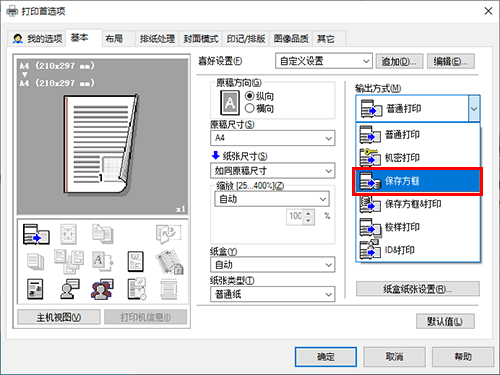Select the 纵向 portrait radio button

(x=250, y=96)
